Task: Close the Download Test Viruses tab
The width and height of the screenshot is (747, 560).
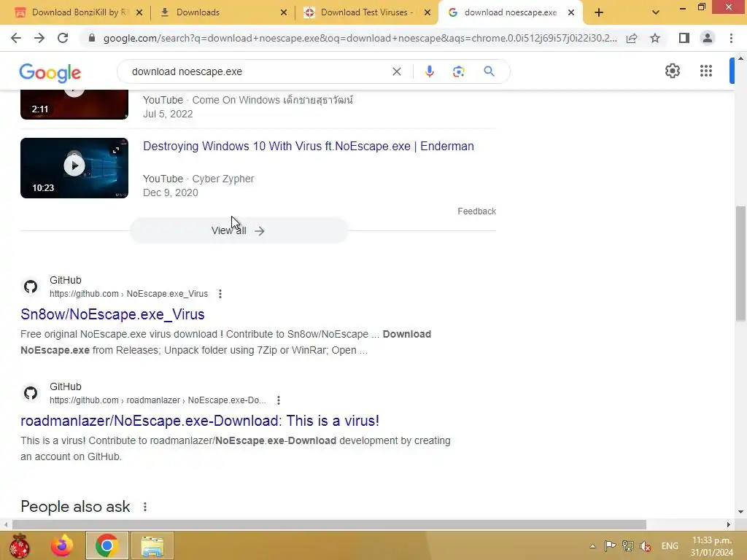Action: pyautogui.click(x=427, y=12)
